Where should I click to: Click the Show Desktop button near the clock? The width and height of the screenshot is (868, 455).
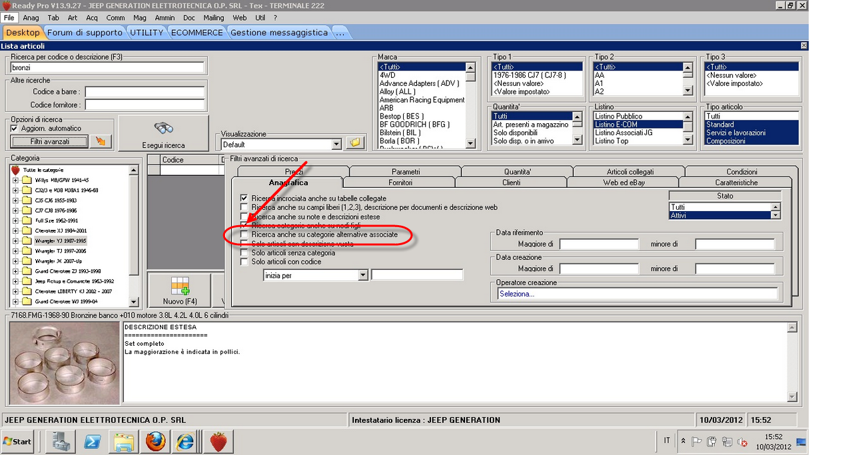(802, 441)
